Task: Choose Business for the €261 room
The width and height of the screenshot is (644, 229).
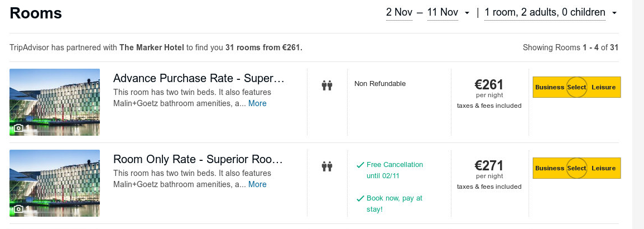Action: tap(550, 87)
